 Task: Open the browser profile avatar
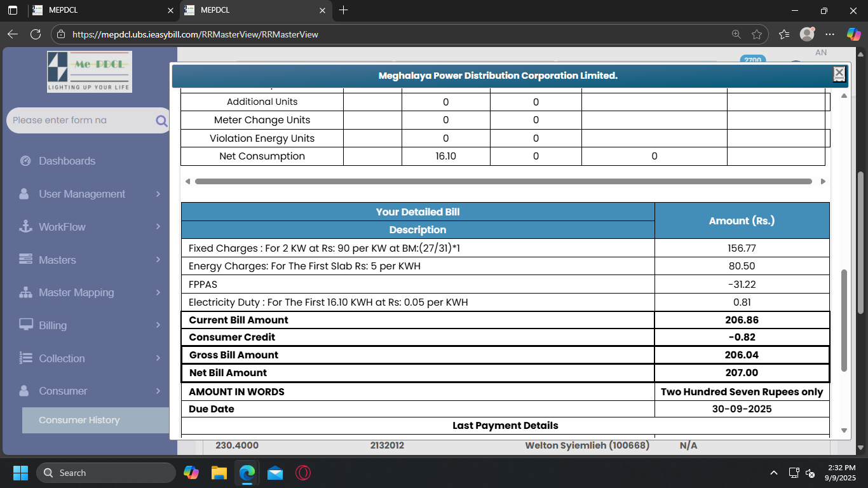click(807, 34)
